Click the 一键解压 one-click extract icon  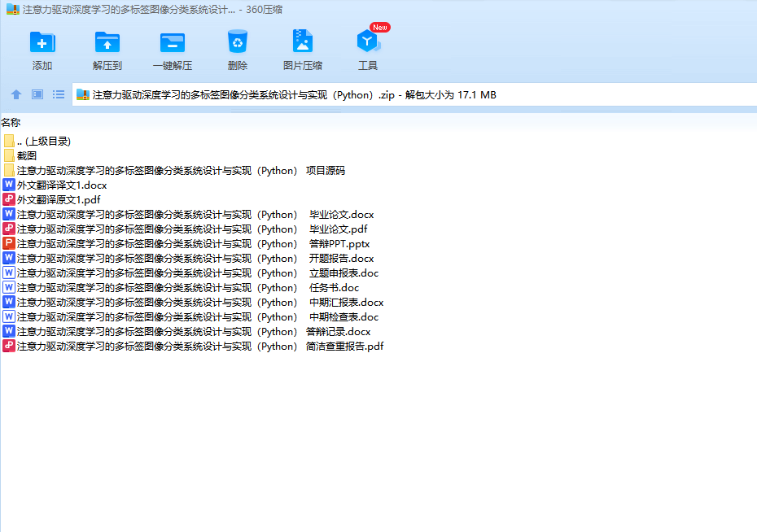(x=173, y=42)
